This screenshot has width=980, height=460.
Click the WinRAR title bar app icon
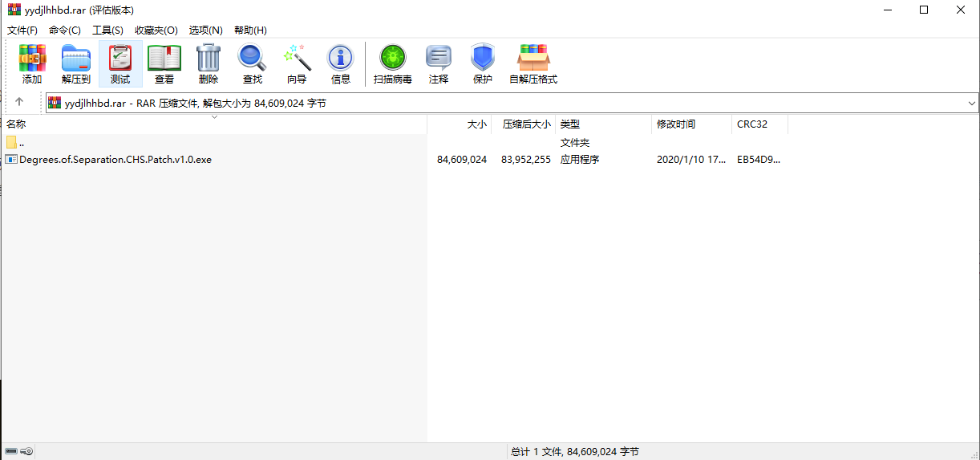14,10
